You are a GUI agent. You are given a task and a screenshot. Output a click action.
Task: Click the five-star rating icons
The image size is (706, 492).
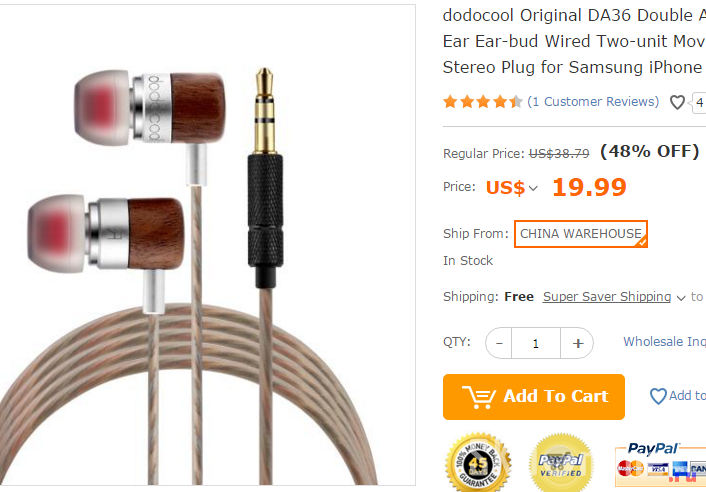coord(482,102)
